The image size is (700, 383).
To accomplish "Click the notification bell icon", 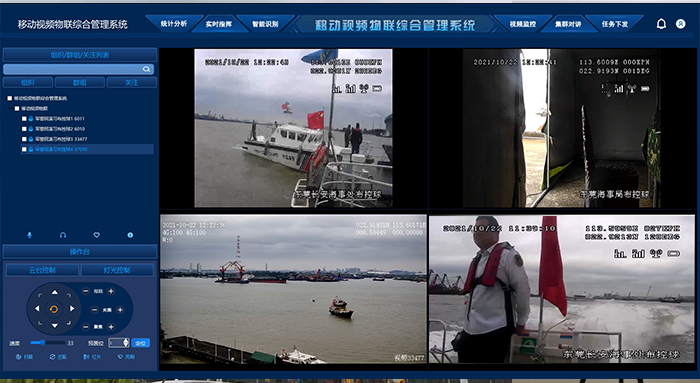I will click(x=661, y=24).
